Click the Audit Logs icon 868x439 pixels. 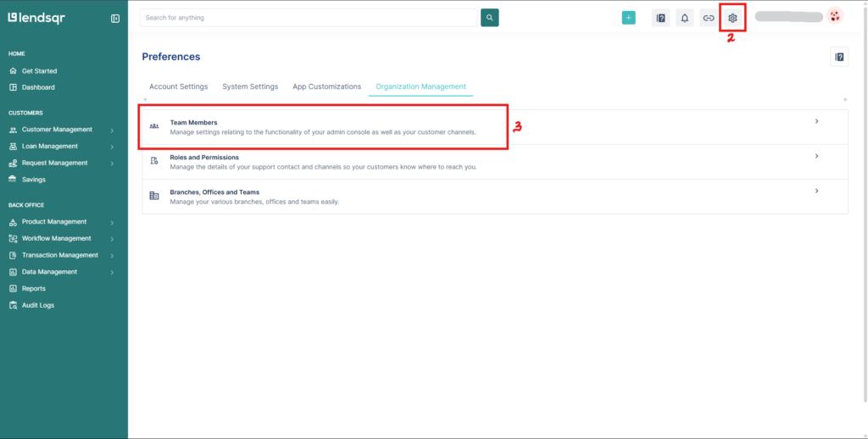(x=14, y=306)
